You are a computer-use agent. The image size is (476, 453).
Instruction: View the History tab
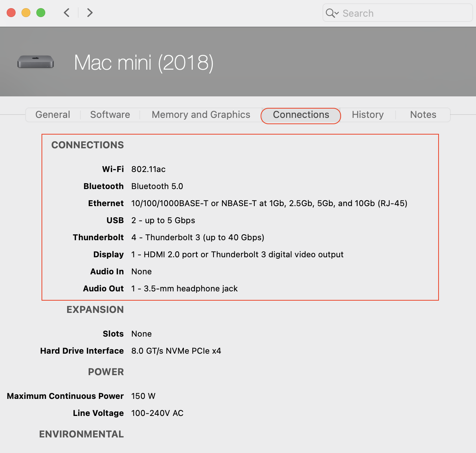click(x=368, y=115)
